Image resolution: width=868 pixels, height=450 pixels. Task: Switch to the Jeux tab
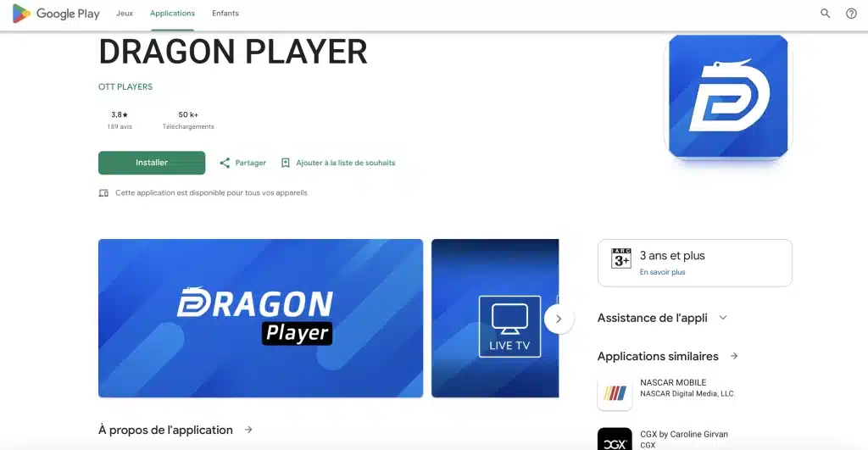click(x=125, y=14)
